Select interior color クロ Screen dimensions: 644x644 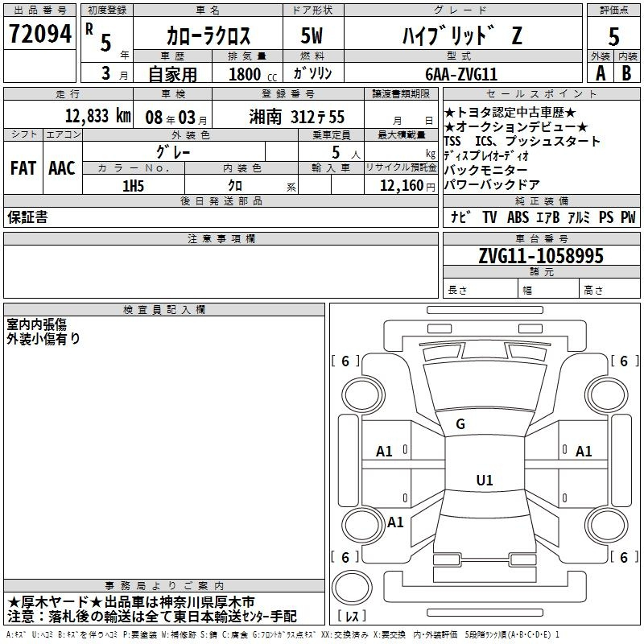235,186
